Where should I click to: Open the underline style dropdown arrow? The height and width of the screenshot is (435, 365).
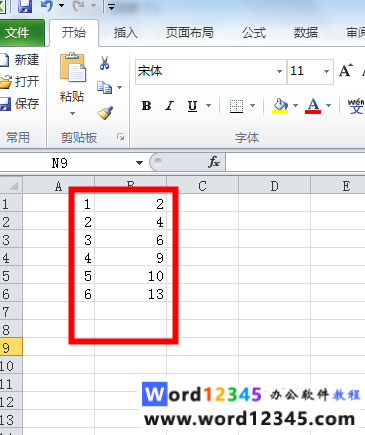(x=209, y=106)
